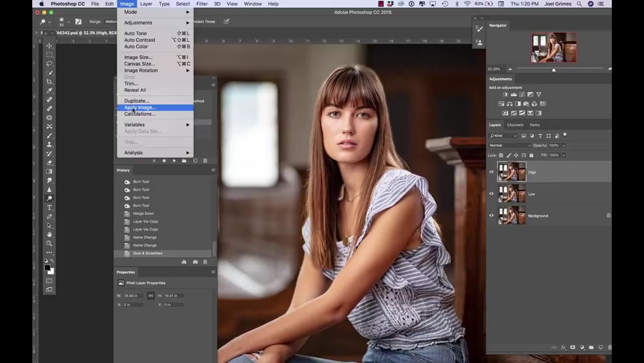Add a Gradient Map adjustment
Image resolution: width=644 pixels, height=363 pixels.
[x=538, y=113]
